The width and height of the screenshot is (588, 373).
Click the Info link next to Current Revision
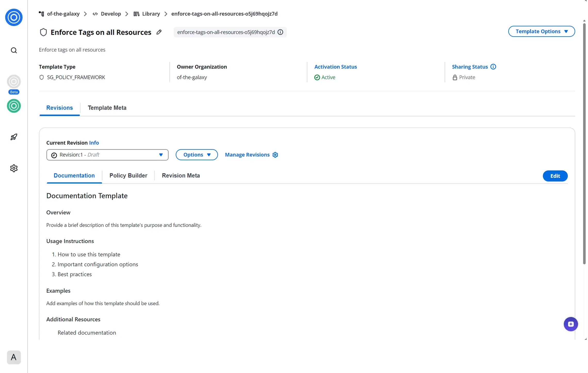(x=94, y=143)
